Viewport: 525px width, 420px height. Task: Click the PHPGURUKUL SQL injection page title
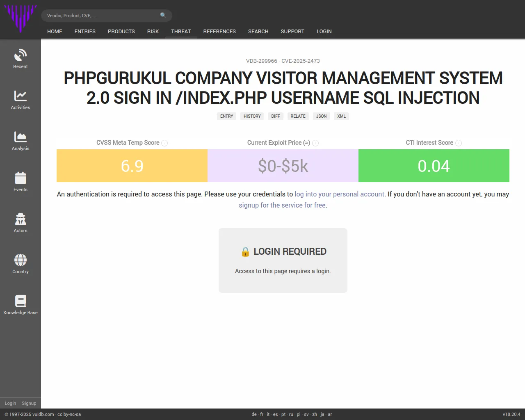(283, 88)
